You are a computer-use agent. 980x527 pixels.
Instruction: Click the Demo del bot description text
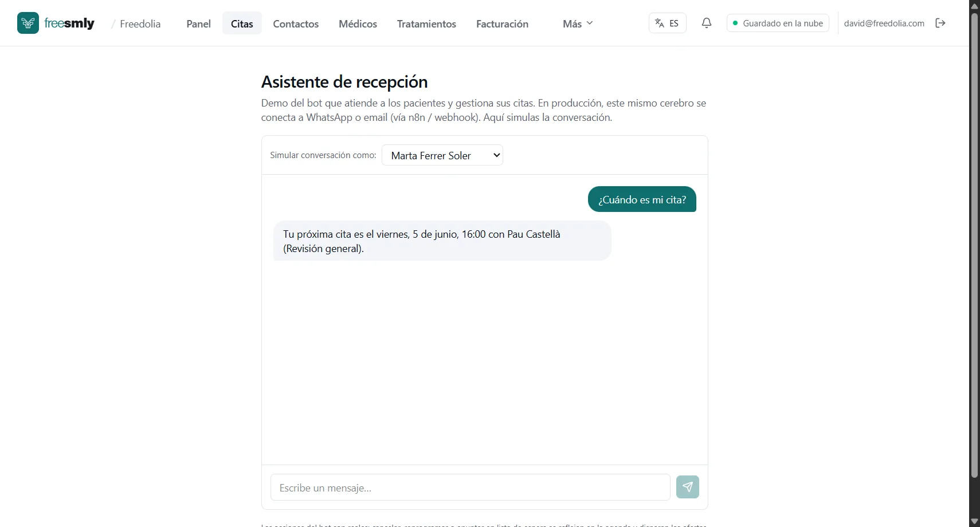coord(484,110)
